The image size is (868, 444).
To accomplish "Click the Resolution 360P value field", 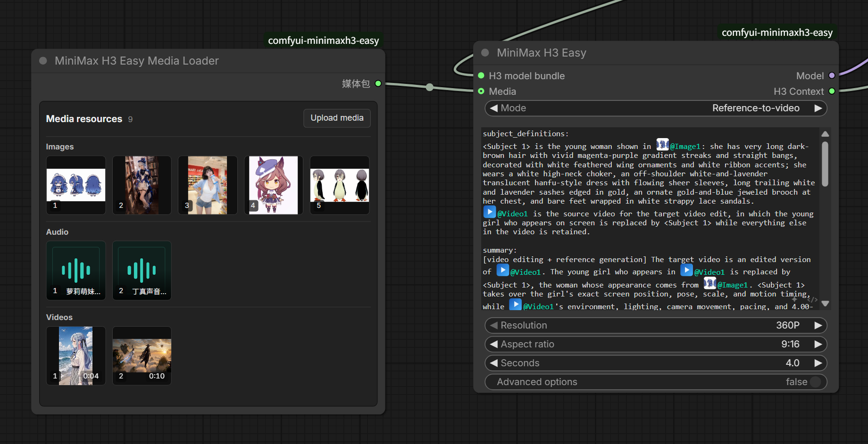I will tap(656, 325).
